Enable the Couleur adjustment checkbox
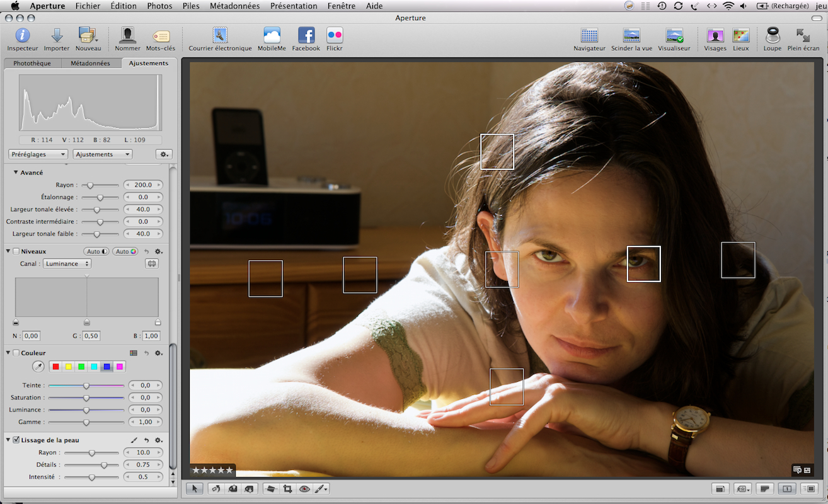 [16, 353]
